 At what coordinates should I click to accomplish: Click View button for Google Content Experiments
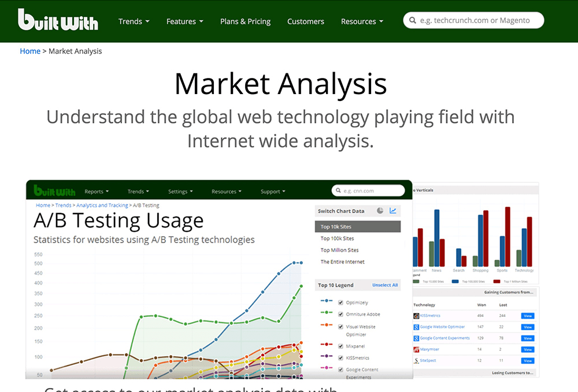click(528, 338)
